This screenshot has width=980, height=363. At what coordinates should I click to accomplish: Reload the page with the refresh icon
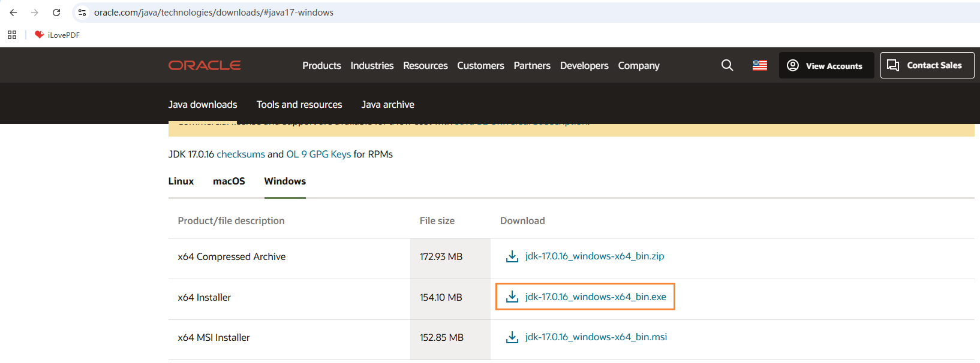click(56, 13)
